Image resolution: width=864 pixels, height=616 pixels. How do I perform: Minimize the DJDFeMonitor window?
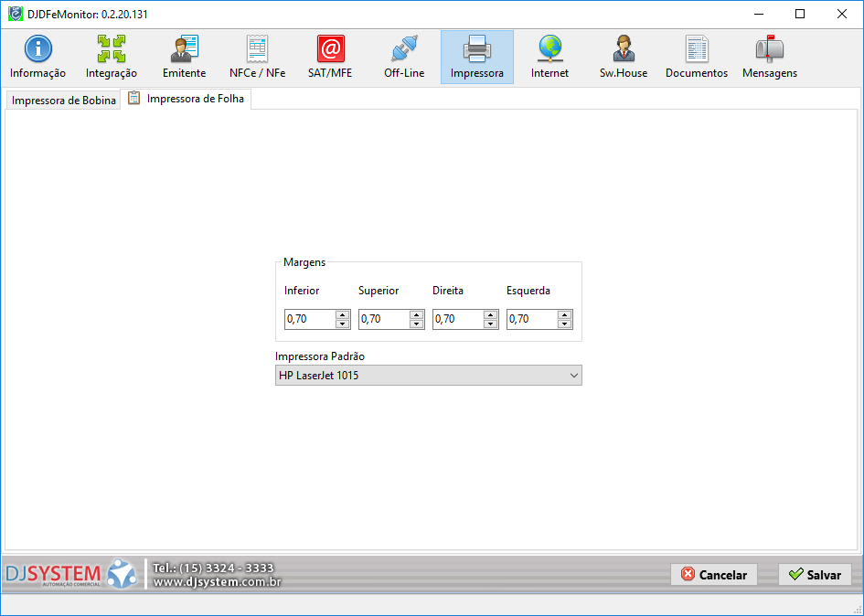click(x=759, y=14)
